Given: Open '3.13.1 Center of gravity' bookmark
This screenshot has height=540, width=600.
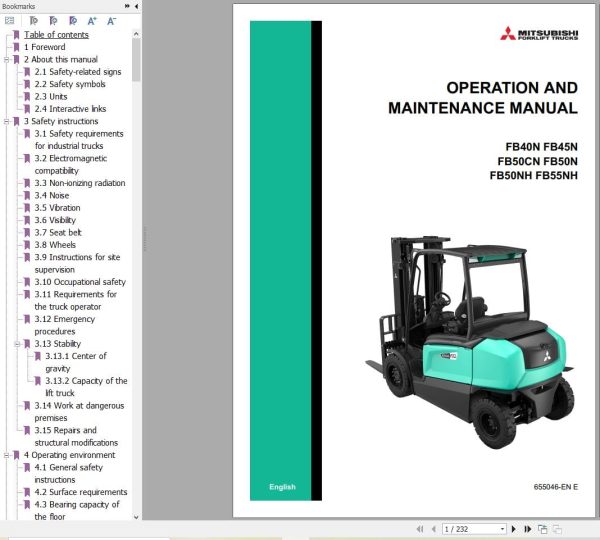Looking at the screenshot, I should 76,362.
